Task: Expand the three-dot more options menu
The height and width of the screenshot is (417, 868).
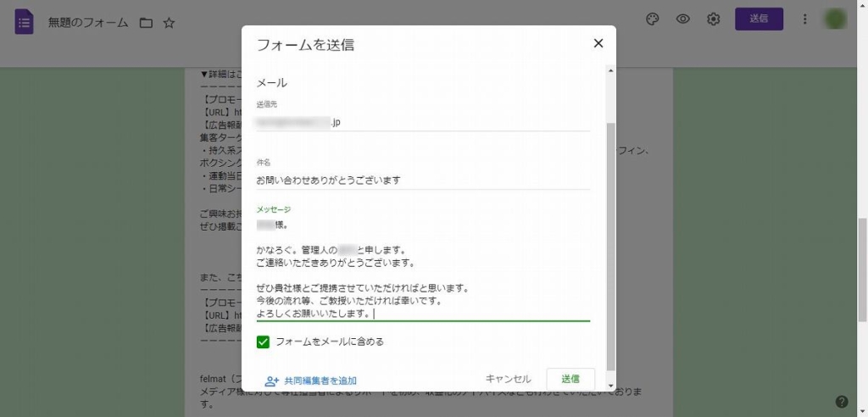Action: point(804,19)
